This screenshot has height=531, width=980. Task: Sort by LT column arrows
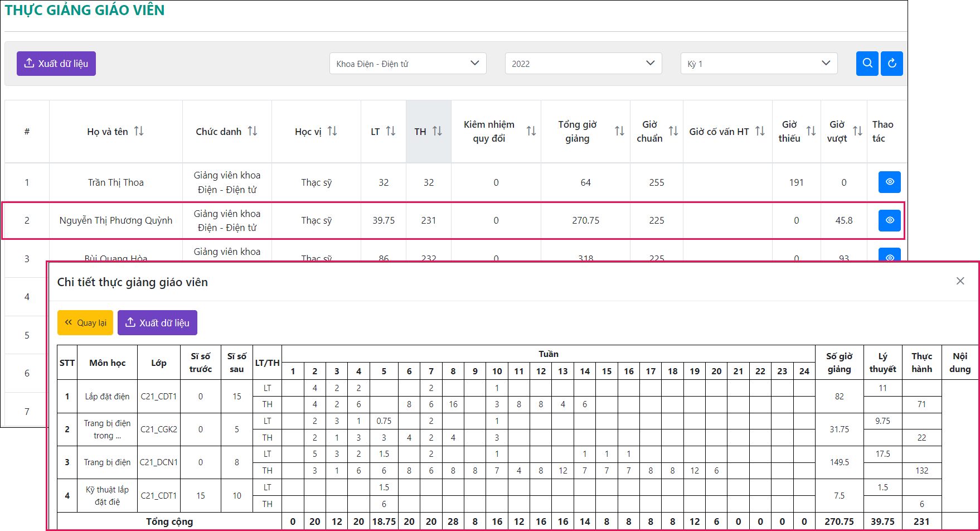391,131
